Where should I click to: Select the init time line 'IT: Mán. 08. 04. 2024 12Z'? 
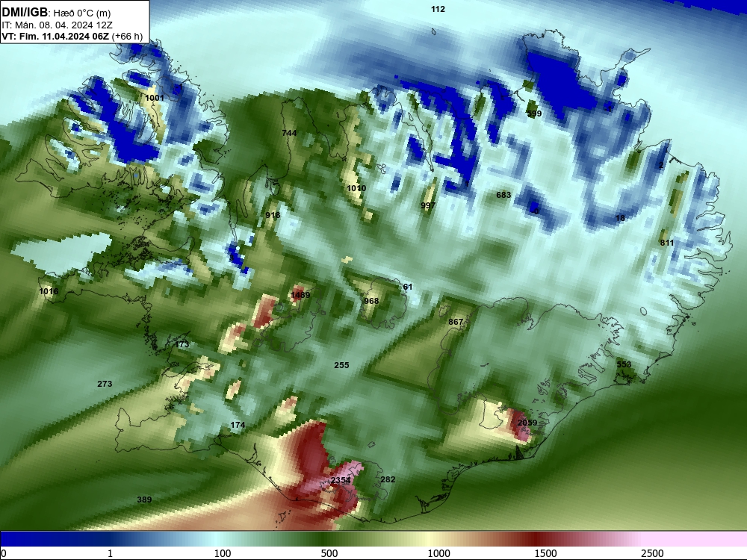pos(57,25)
